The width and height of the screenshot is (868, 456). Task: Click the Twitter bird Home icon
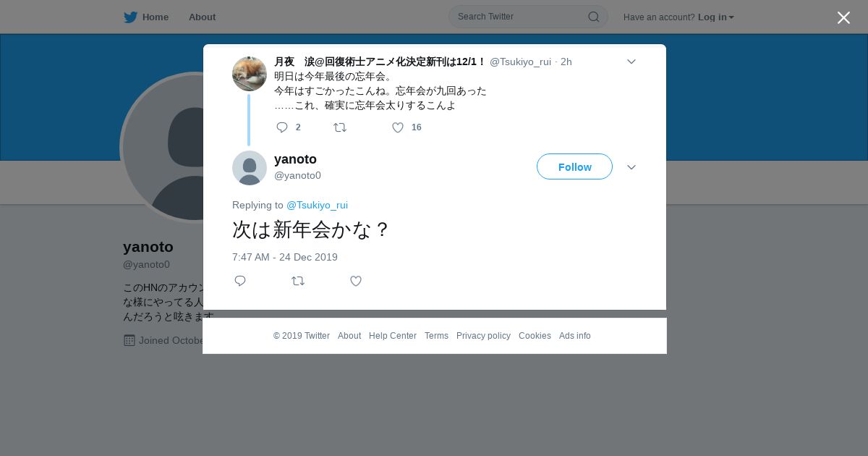click(x=130, y=17)
